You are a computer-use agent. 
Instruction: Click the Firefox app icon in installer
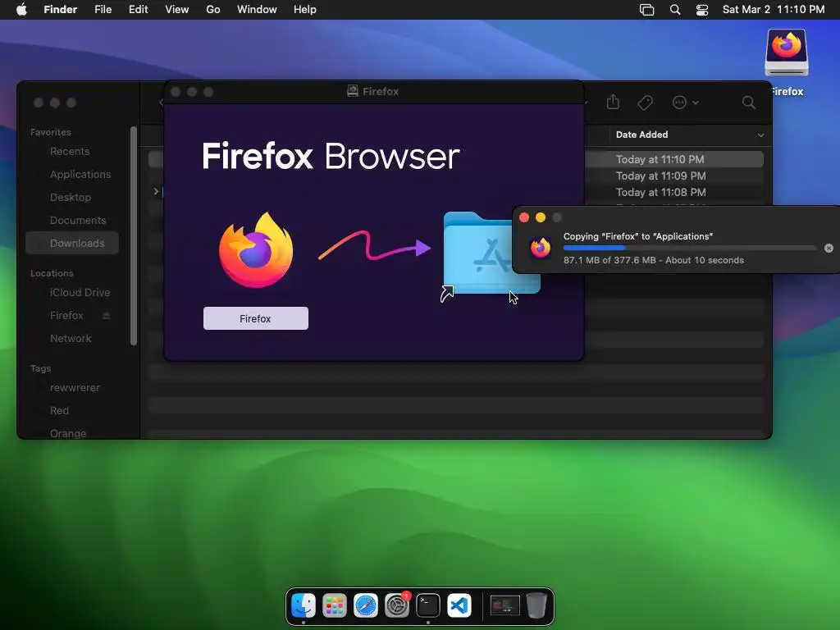click(256, 249)
